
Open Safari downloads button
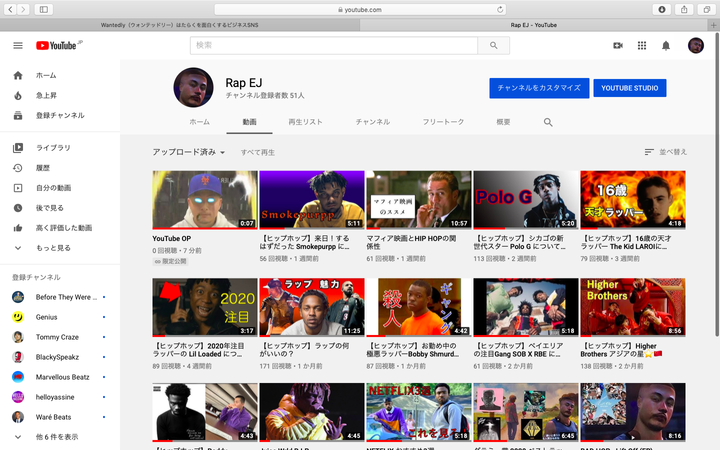point(662,9)
